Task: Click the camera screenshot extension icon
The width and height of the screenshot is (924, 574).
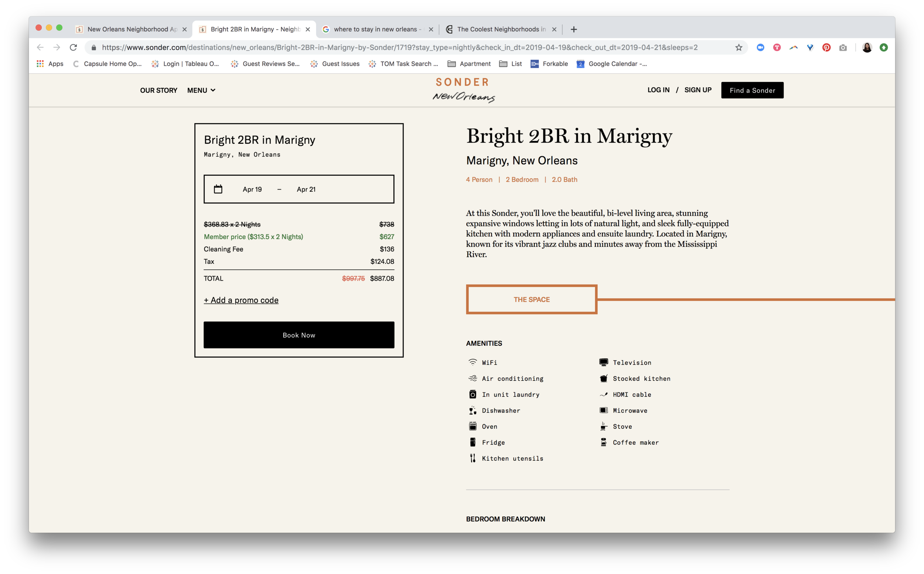Action: coord(843,47)
